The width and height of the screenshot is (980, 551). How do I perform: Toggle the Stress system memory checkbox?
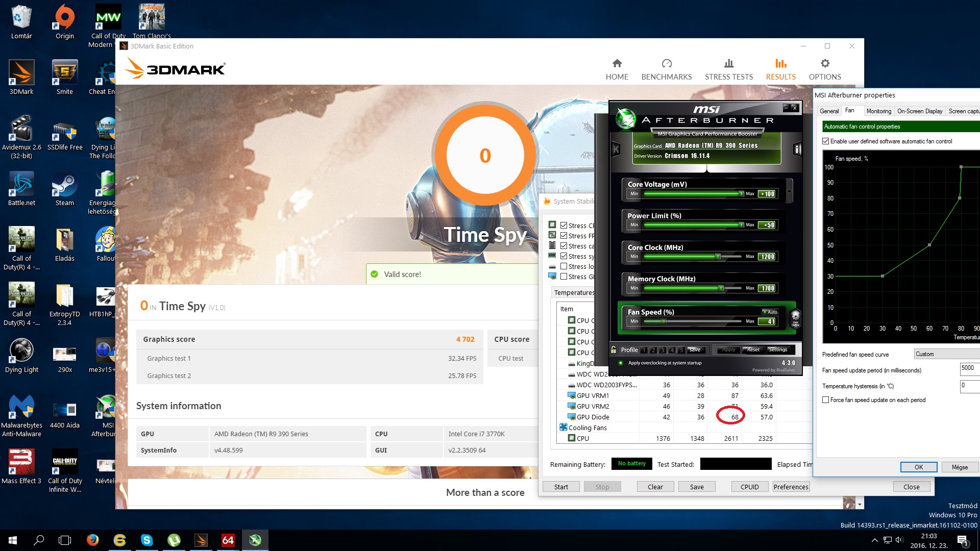tap(563, 256)
